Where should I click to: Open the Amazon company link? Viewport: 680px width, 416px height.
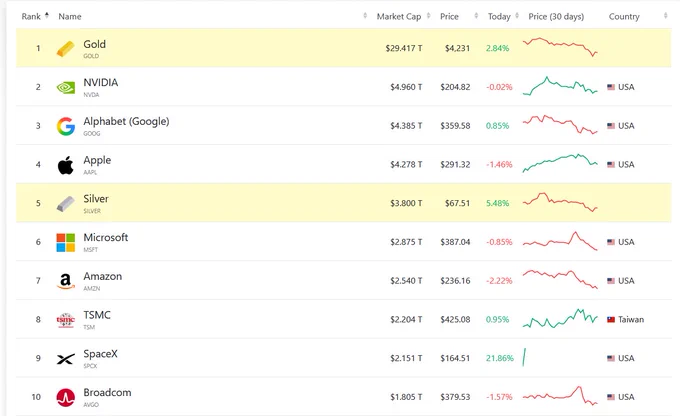[103, 276]
